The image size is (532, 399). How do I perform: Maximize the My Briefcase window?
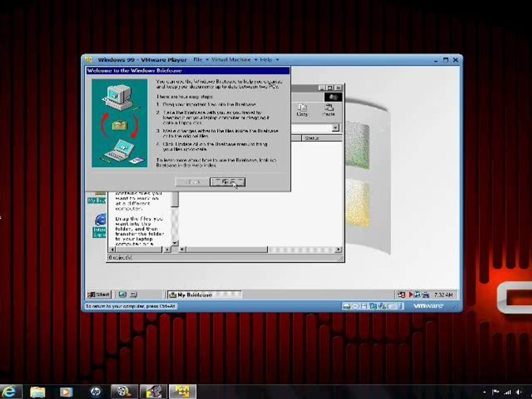coord(329,88)
